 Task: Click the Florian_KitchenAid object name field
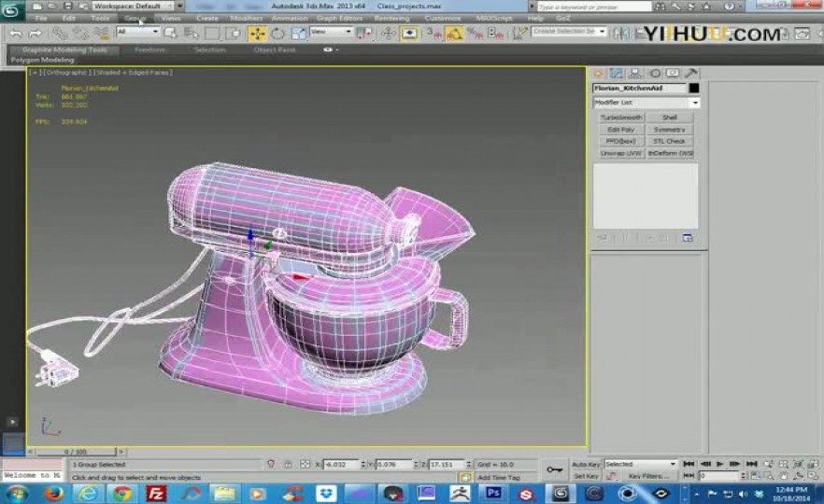point(640,88)
